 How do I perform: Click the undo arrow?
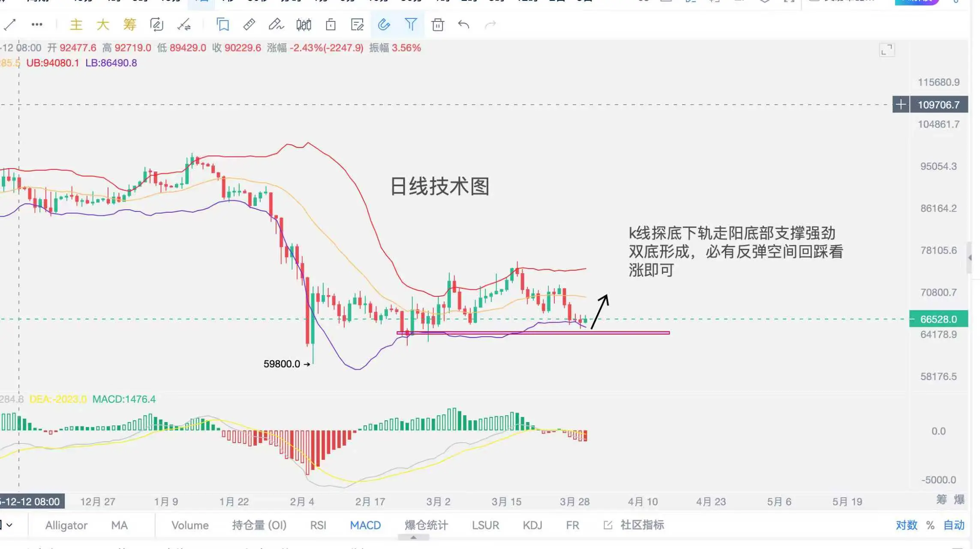463,24
